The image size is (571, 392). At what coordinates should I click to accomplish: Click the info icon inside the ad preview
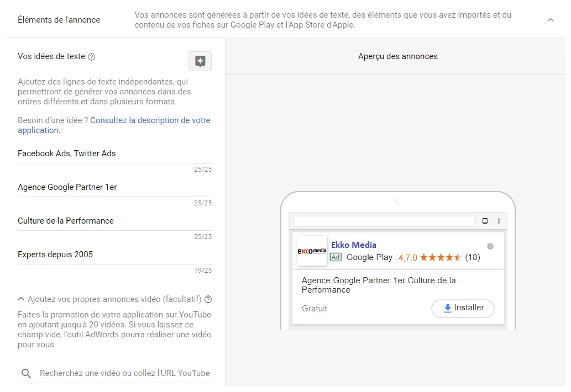490,247
